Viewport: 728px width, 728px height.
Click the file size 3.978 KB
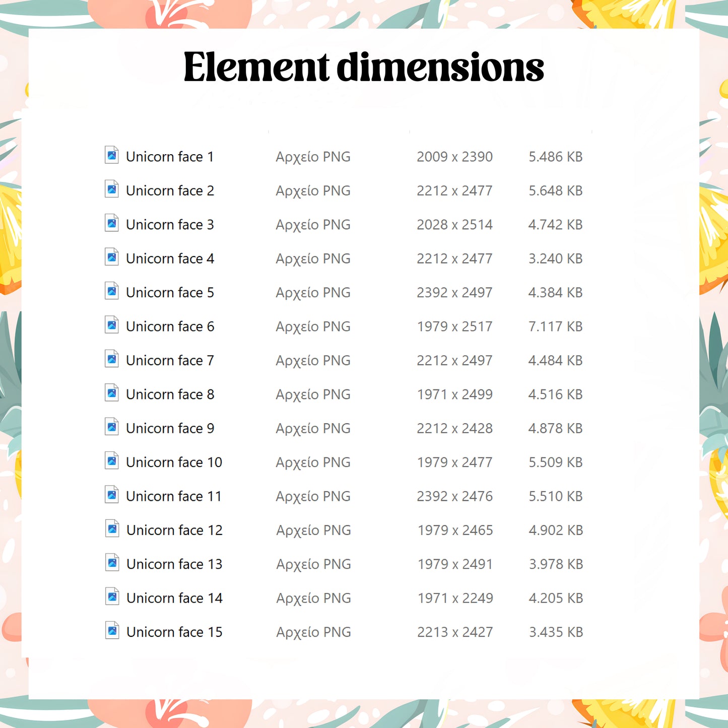point(556,564)
